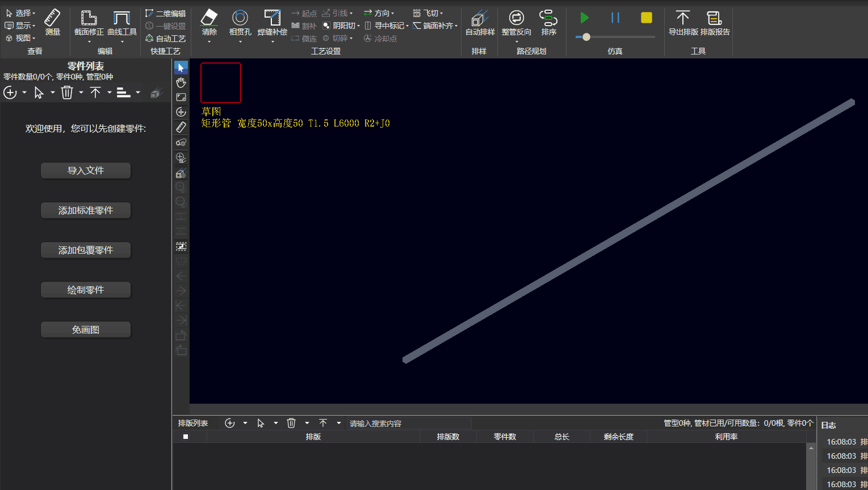Click add plus icon in 排版列表 toolbar
This screenshot has width=868, height=490.
click(230, 423)
